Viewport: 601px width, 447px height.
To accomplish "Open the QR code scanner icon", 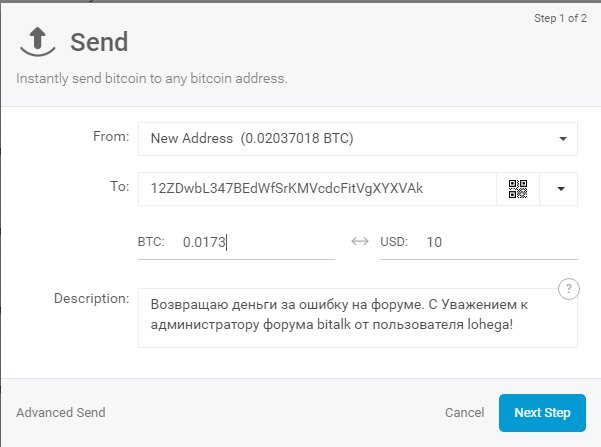I will pyautogui.click(x=517, y=188).
